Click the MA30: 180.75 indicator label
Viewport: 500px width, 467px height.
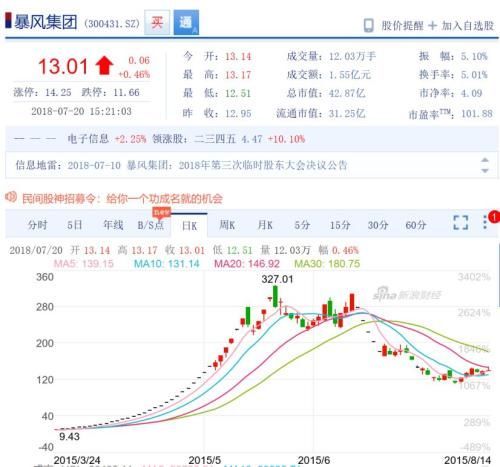click(327, 264)
